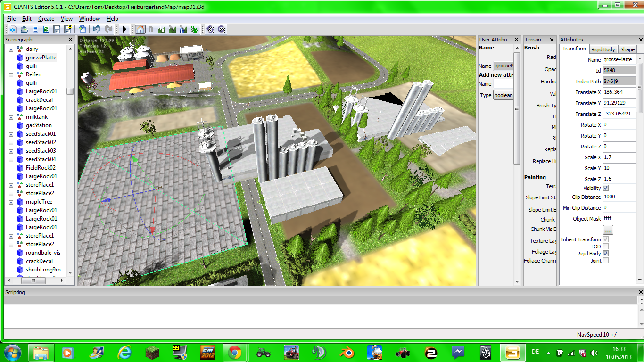Select the gasStation item in Scenegraph
644x362 pixels.
pos(39,125)
